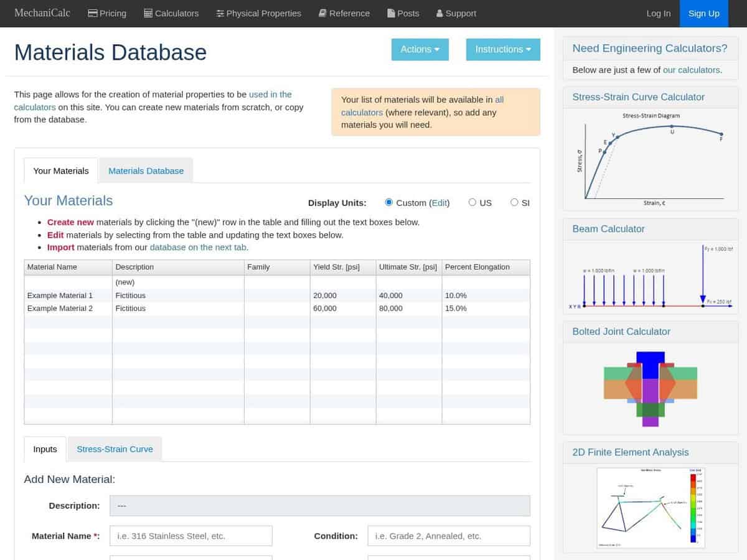
Task: Expand the Actions dropdown
Action: tap(420, 49)
